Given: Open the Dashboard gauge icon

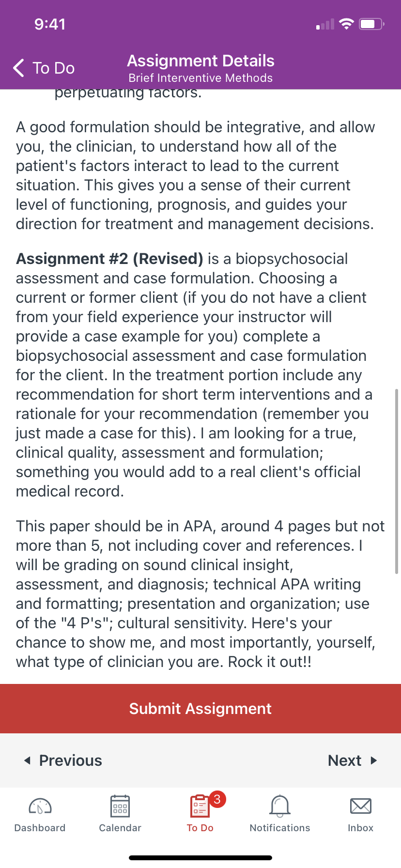Looking at the screenshot, I should (x=40, y=806).
